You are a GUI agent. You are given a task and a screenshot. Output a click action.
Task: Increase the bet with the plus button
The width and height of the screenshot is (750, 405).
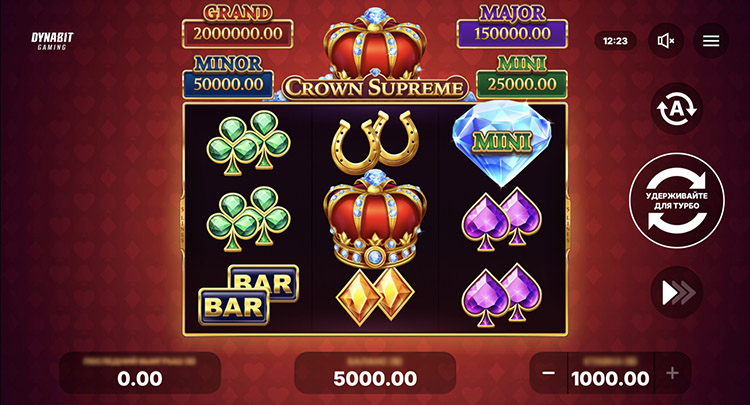672,373
